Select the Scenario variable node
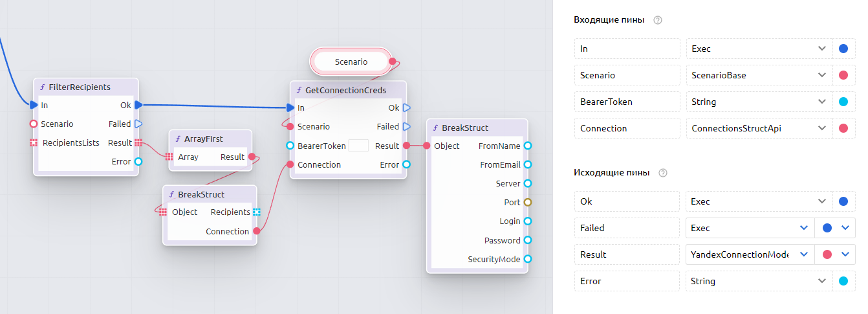Image resolution: width=868 pixels, height=314 pixels. 351,62
